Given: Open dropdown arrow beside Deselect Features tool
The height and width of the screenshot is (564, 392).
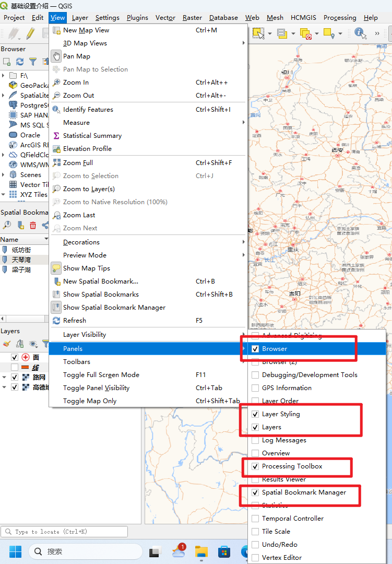Looking at the screenshot, I should click(x=317, y=33).
